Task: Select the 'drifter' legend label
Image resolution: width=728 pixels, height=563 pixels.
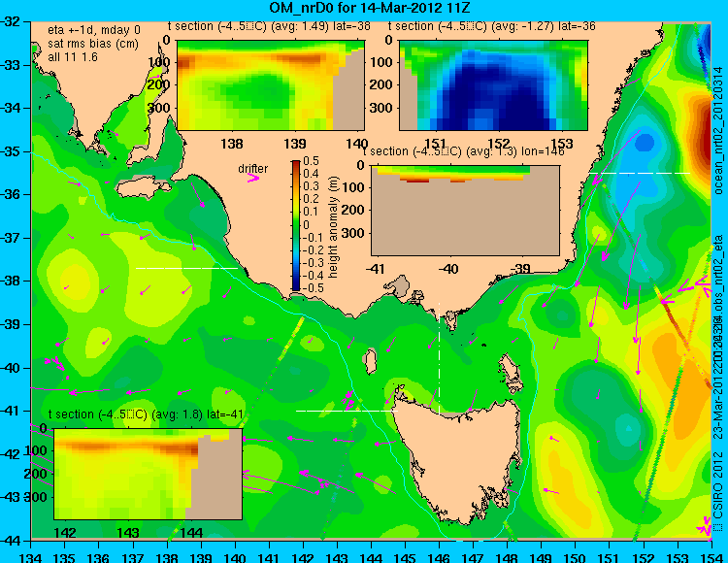Action: click(x=253, y=169)
